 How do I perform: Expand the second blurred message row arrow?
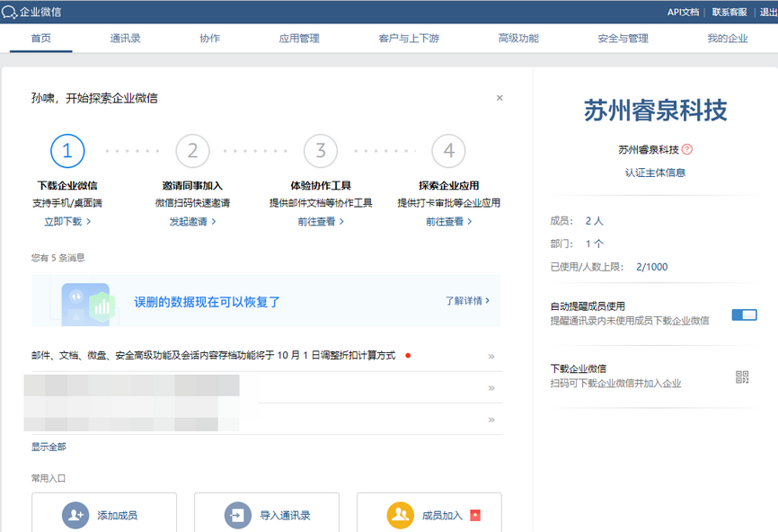(491, 420)
